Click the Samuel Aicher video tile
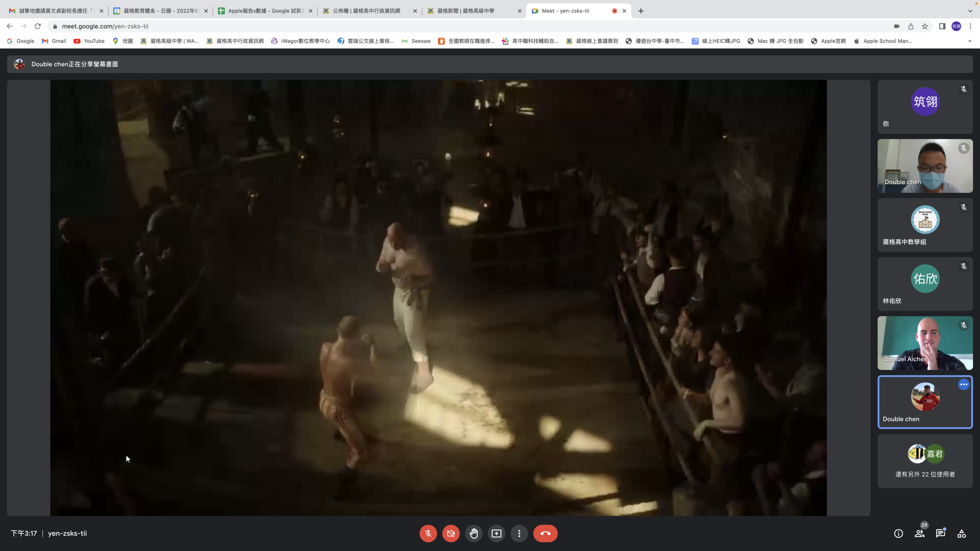 (x=925, y=343)
